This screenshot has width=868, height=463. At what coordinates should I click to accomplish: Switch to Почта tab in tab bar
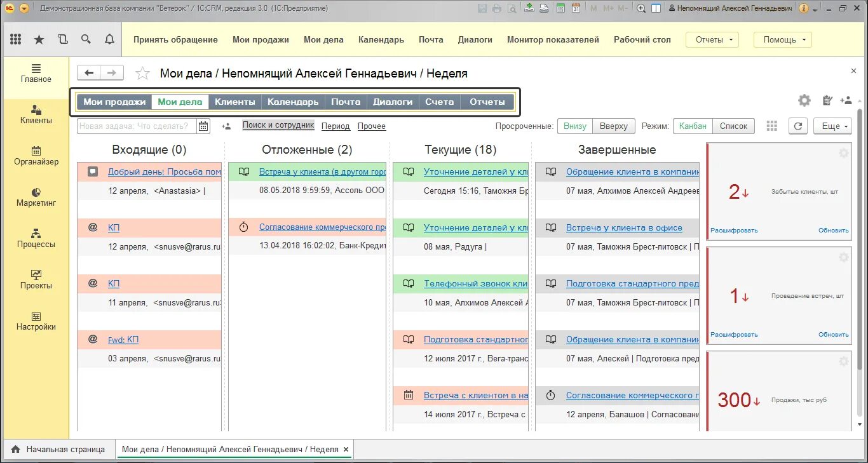pyautogui.click(x=346, y=102)
